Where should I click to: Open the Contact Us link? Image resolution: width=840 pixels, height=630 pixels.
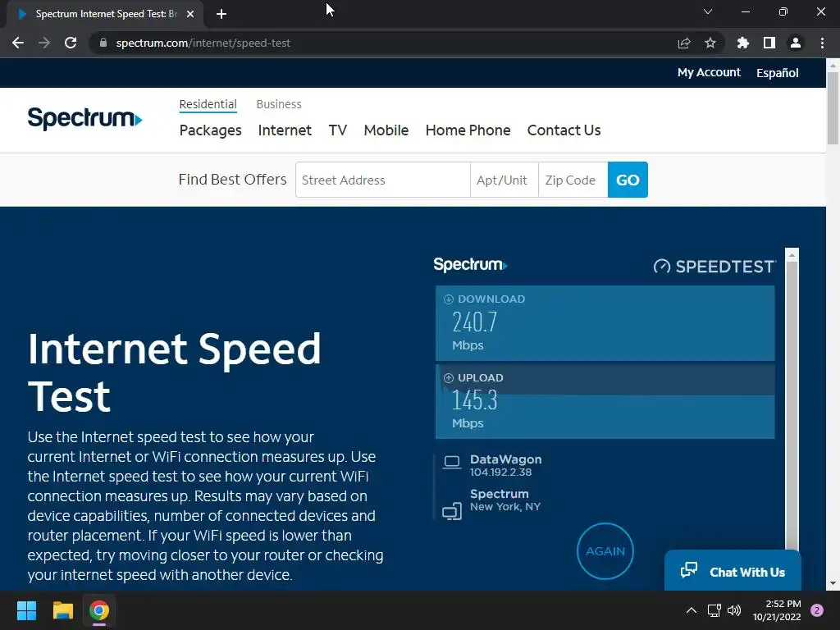point(564,130)
